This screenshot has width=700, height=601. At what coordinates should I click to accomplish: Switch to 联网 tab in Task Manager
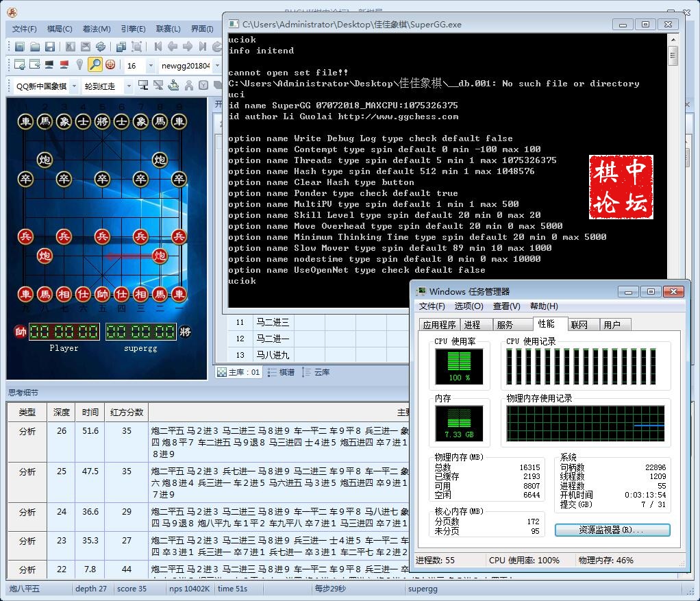(583, 325)
